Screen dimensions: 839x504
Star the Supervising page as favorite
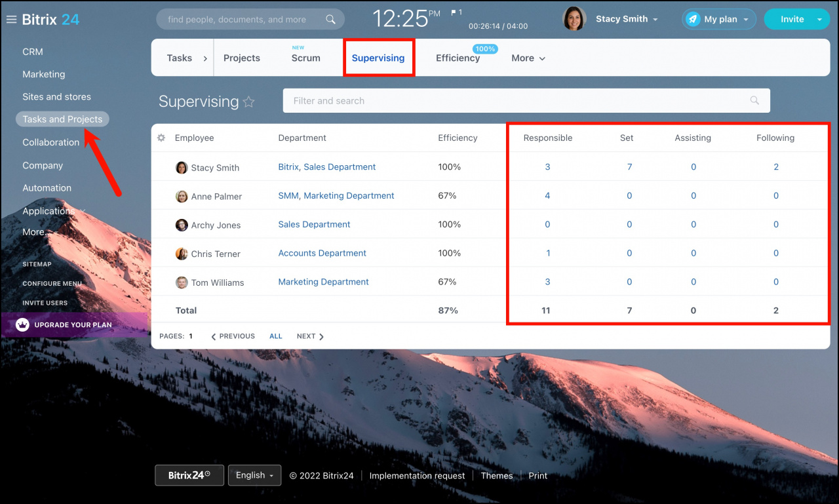pyautogui.click(x=249, y=102)
